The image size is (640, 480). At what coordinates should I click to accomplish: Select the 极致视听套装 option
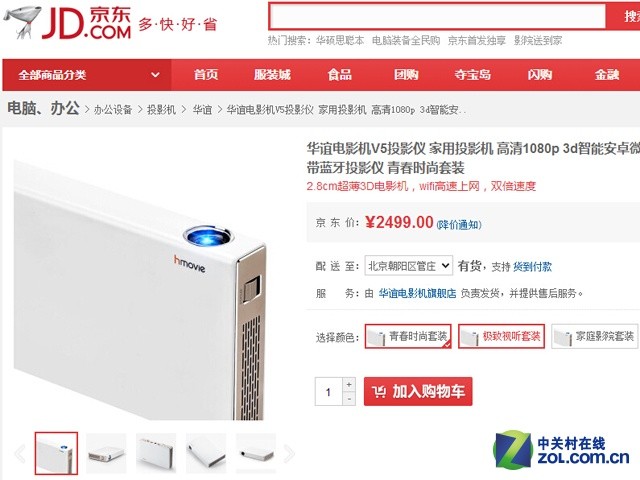point(502,336)
